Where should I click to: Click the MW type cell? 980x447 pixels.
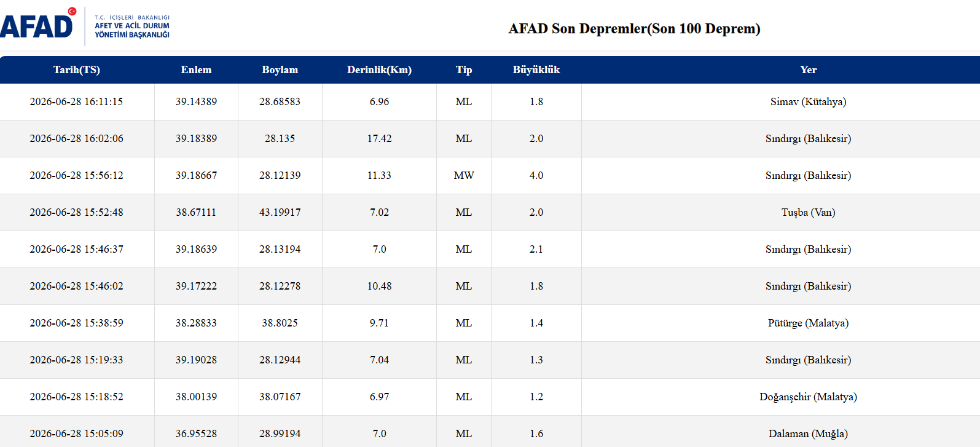pos(464,175)
